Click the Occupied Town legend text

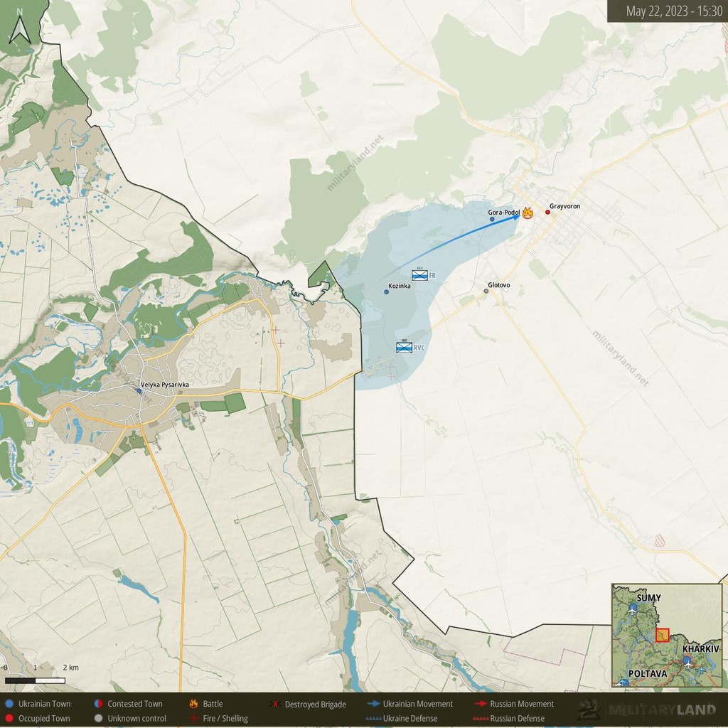click(44, 718)
